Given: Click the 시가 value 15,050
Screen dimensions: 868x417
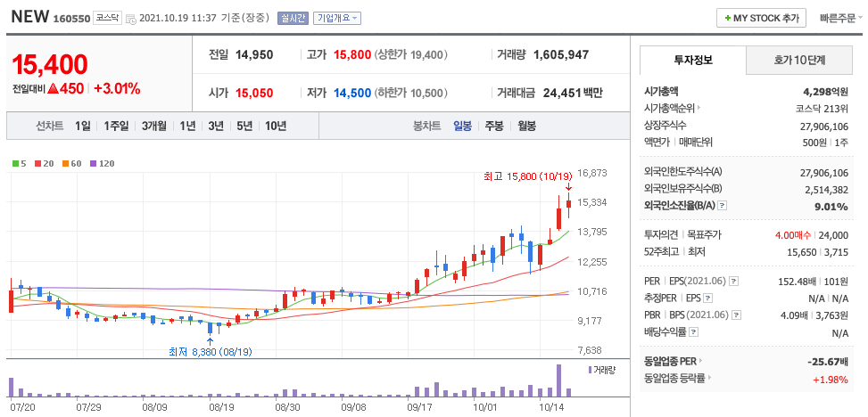Looking at the screenshot, I should pyautogui.click(x=254, y=93).
